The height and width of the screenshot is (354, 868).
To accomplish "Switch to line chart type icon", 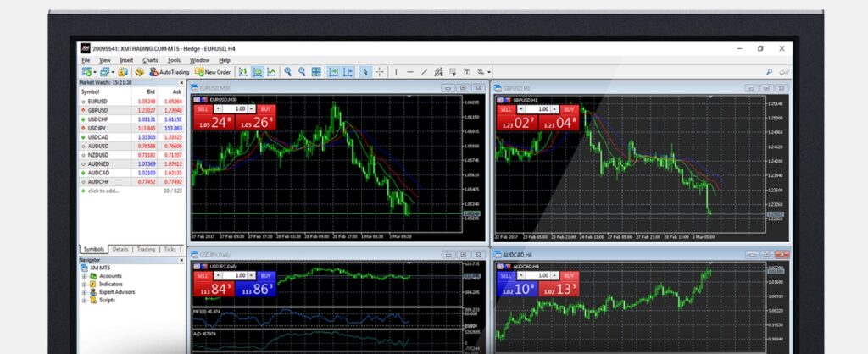I will pos(271,72).
